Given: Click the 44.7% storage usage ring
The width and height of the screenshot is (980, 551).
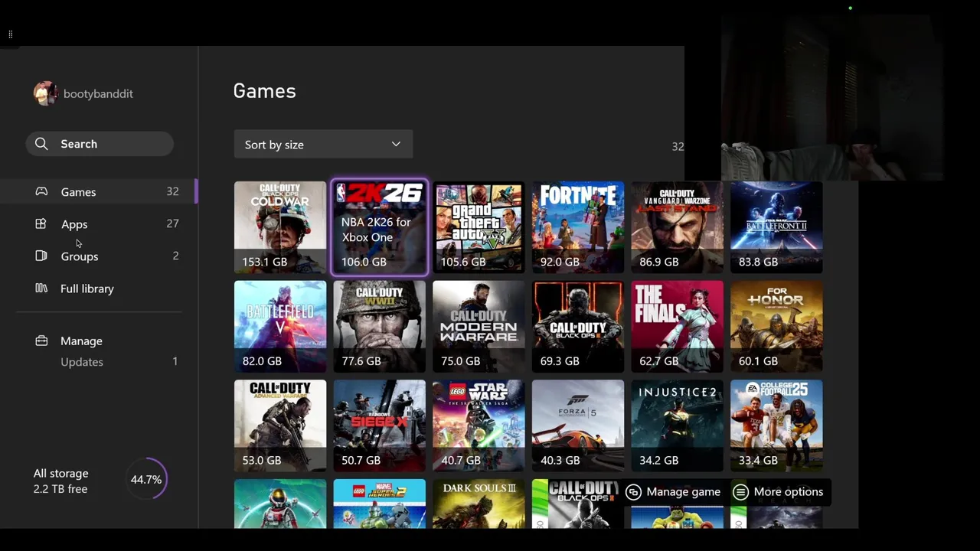Looking at the screenshot, I should (x=146, y=480).
